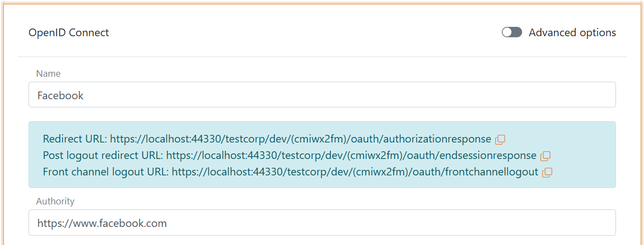Click the authorizationresponse URL address

coord(300,139)
